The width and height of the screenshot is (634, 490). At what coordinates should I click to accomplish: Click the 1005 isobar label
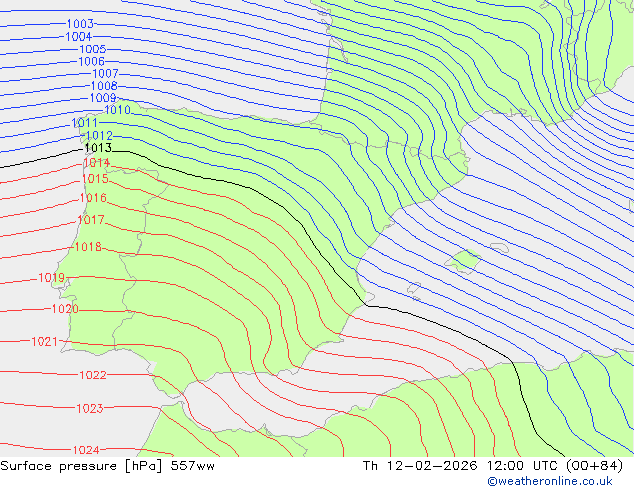93,49
